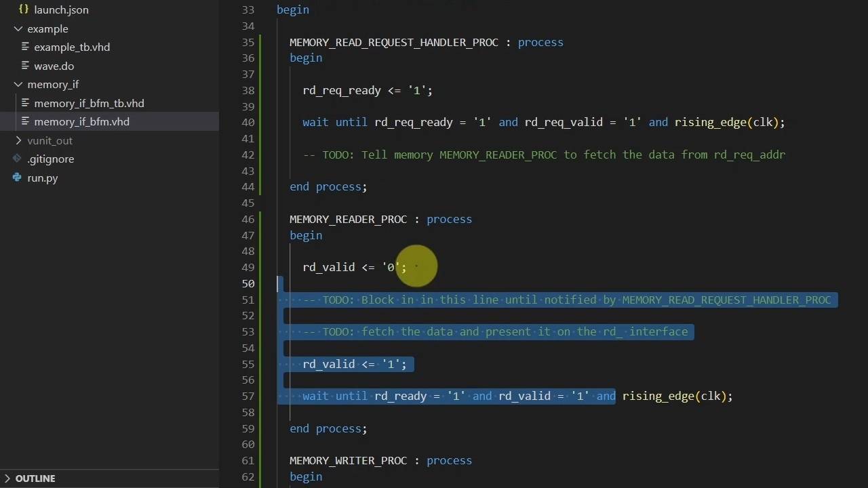868x488 pixels.
Task: Click the 'Block in' TODO comment on line 51
Action: pos(567,300)
